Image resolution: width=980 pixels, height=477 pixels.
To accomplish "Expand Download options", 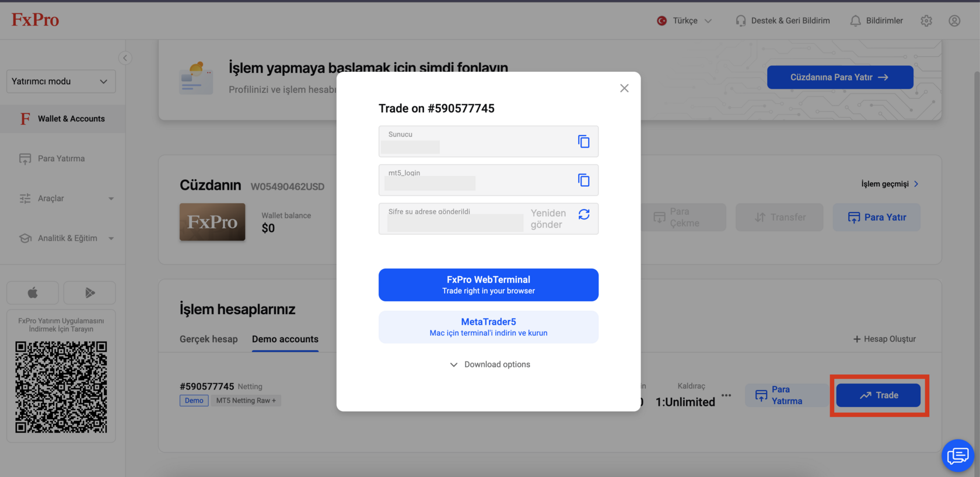I will 490,364.
